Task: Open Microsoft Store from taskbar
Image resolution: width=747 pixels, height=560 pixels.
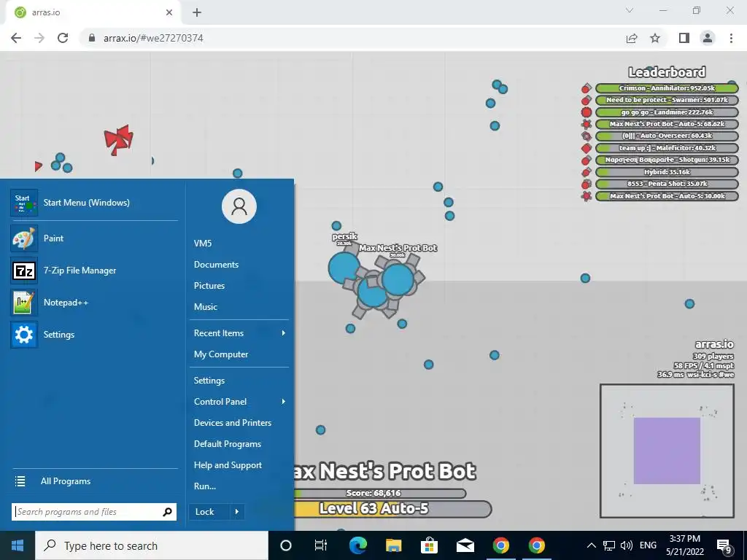Action: coord(429,545)
